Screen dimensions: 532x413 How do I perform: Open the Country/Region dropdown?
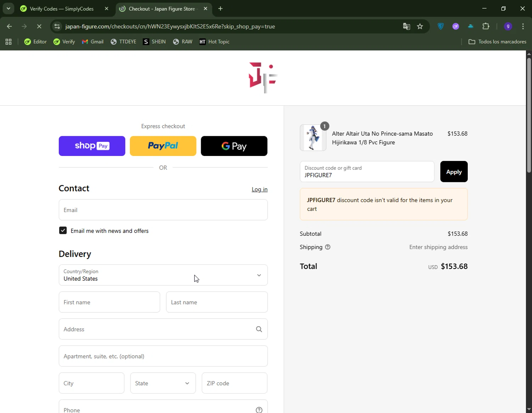coord(163,275)
